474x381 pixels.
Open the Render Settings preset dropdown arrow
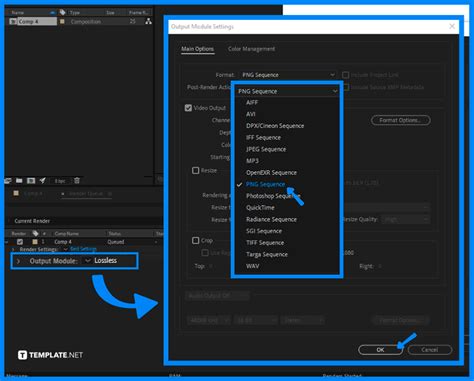[x=66, y=249]
